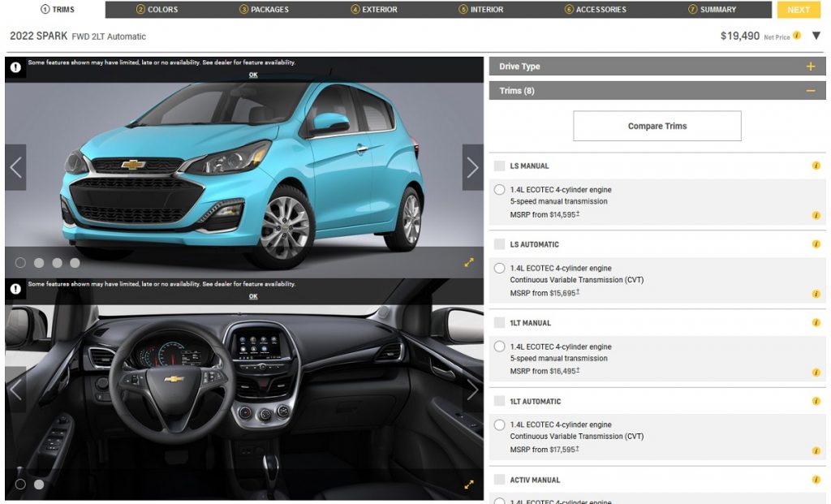
Task: Click 'MSRP from $15,695' text
Action: (x=543, y=293)
